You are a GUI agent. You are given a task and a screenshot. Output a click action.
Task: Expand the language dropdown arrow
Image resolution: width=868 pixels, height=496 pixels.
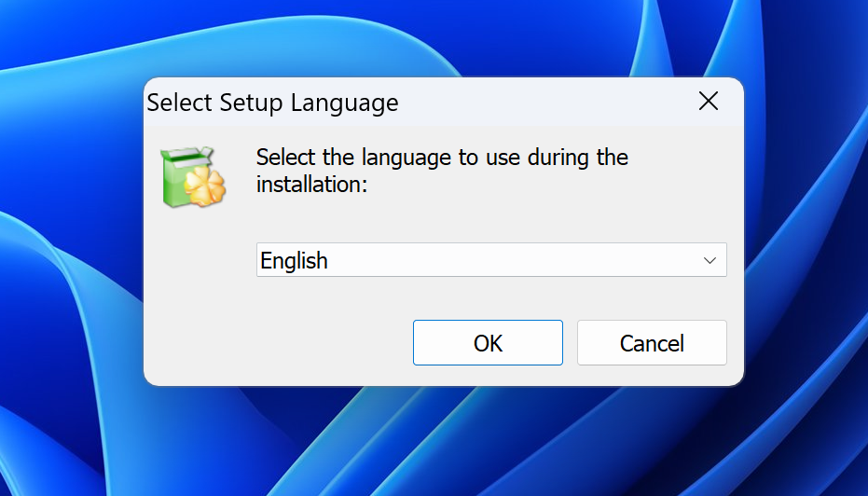pyautogui.click(x=710, y=260)
